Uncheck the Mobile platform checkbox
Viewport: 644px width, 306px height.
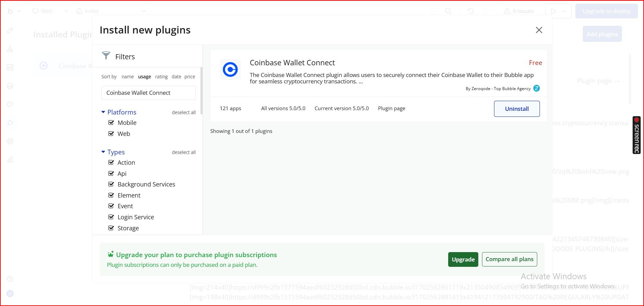coord(111,123)
